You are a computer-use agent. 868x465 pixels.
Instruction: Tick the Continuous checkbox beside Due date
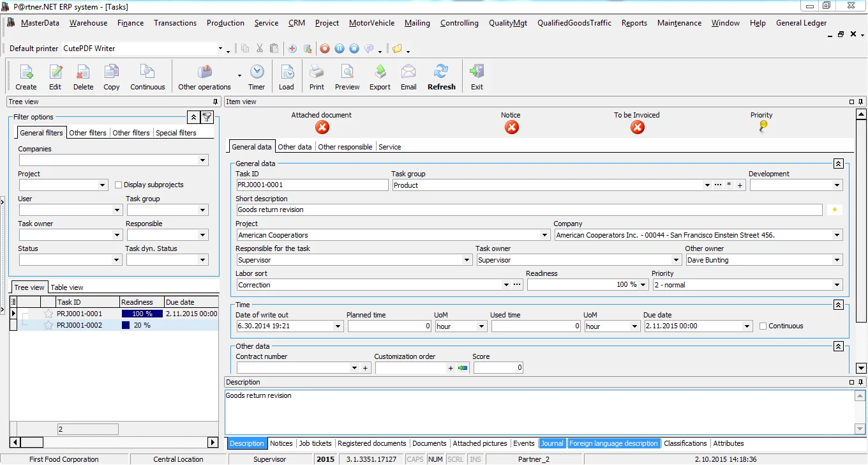[763, 326]
